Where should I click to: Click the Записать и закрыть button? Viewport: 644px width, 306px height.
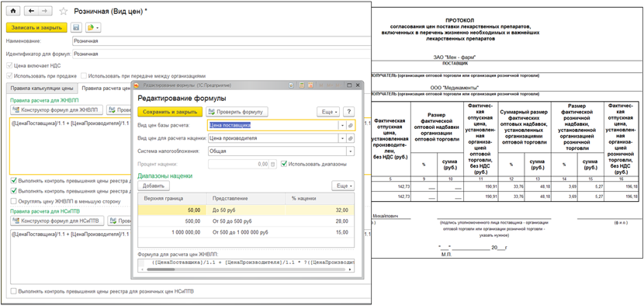click(x=36, y=27)
